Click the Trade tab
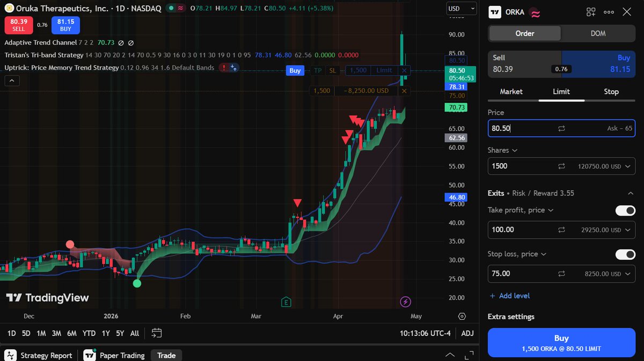This screenshot has width=644, height=361. coord(166,355)
